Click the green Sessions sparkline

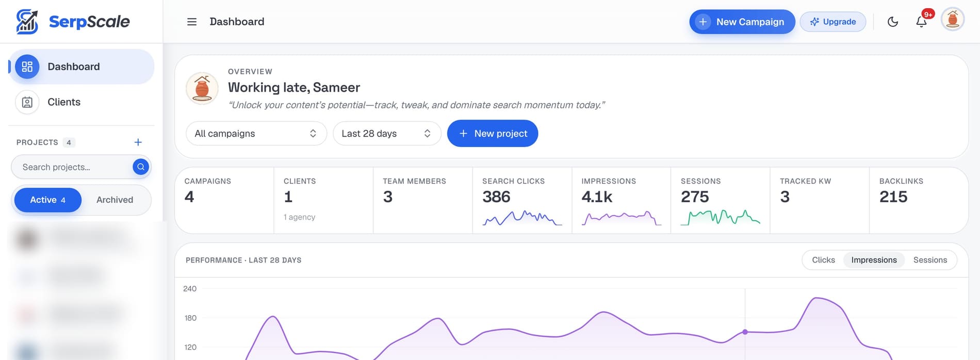tap(720, 217)
